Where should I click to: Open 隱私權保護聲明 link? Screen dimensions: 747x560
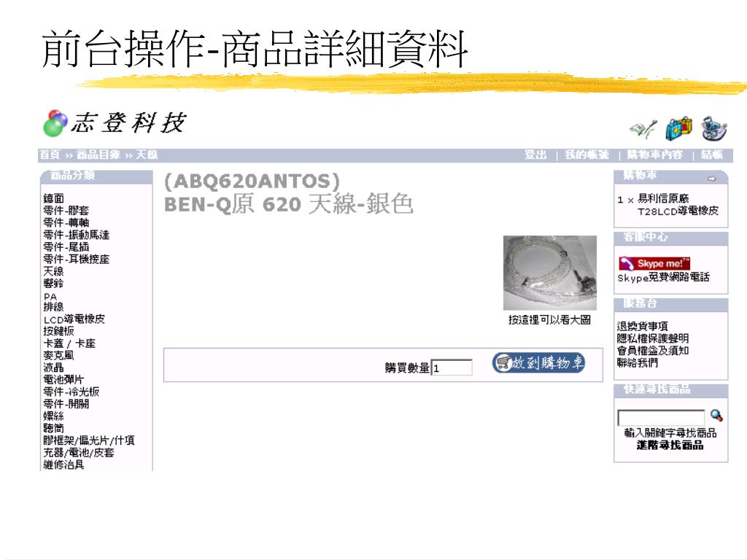tap(653, 338)
